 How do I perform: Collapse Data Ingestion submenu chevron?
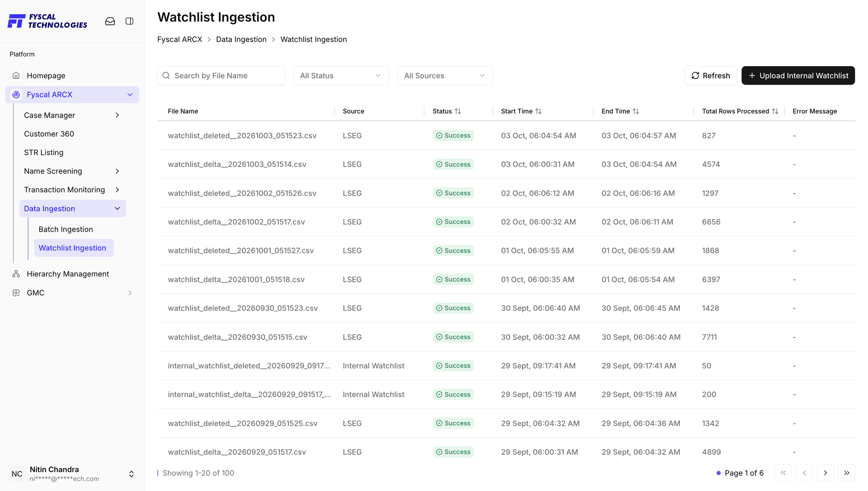[x=117, y=209]
